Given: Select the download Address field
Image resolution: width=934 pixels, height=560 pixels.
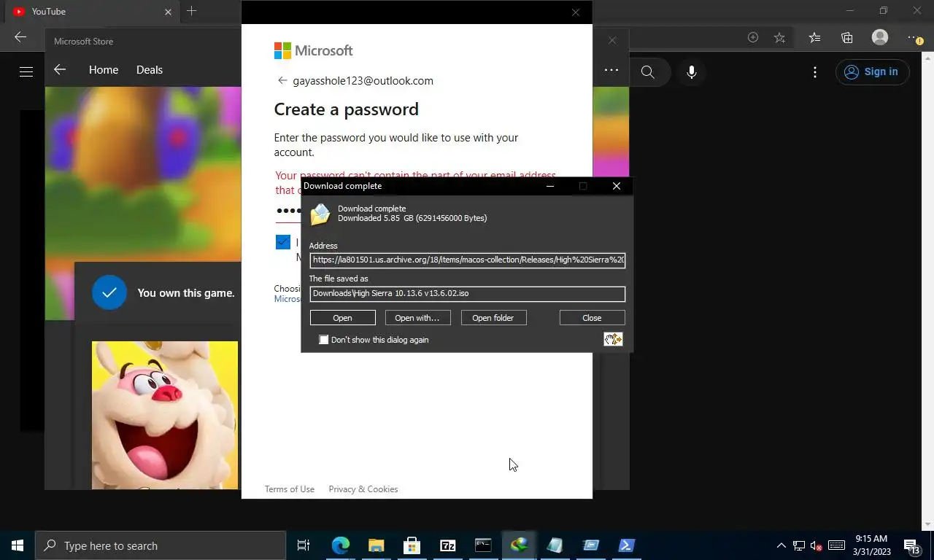Looking at the screenshot, I should click(x=467, y=260).
